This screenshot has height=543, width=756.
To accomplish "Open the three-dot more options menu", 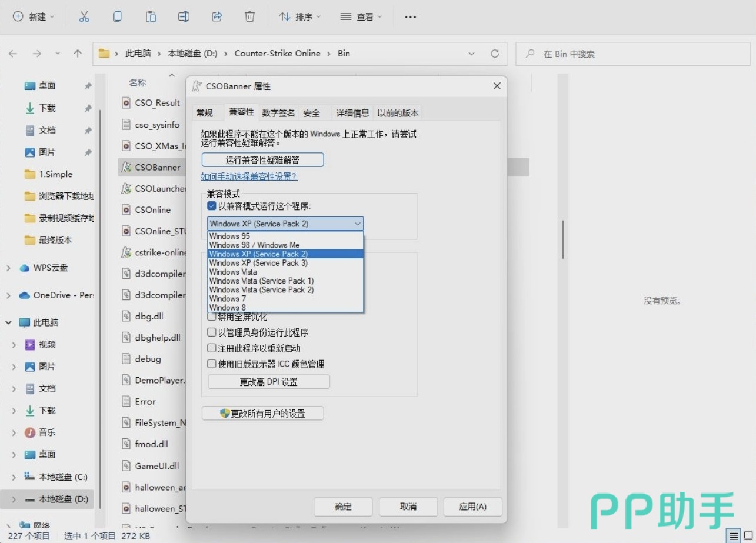I will [411, 17].
